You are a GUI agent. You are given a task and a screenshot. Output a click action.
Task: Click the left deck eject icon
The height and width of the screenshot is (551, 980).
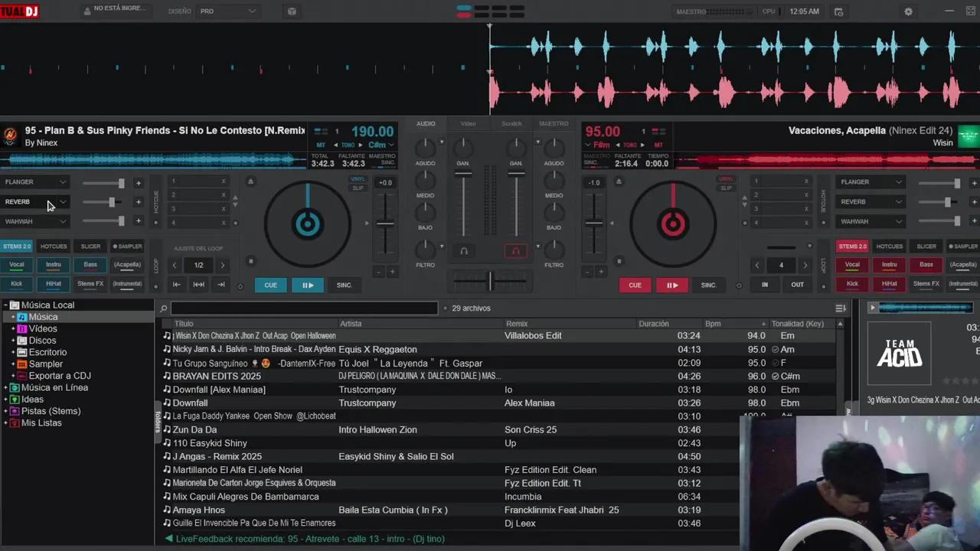coord(250,181)
